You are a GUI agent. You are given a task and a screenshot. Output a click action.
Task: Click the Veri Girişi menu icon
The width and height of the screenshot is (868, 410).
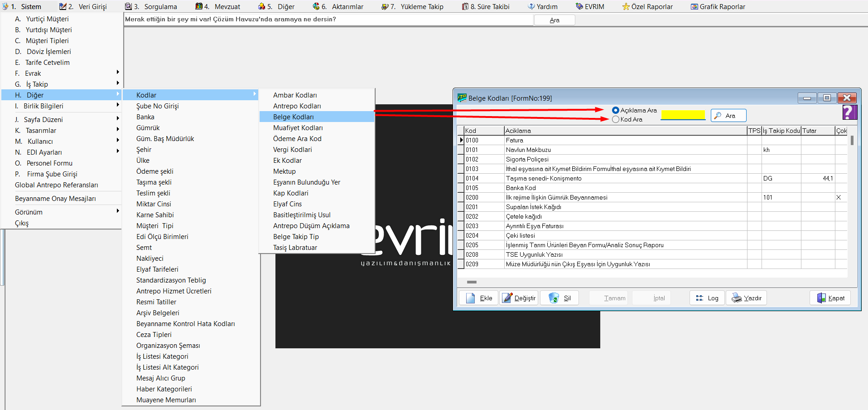[63, 6]
